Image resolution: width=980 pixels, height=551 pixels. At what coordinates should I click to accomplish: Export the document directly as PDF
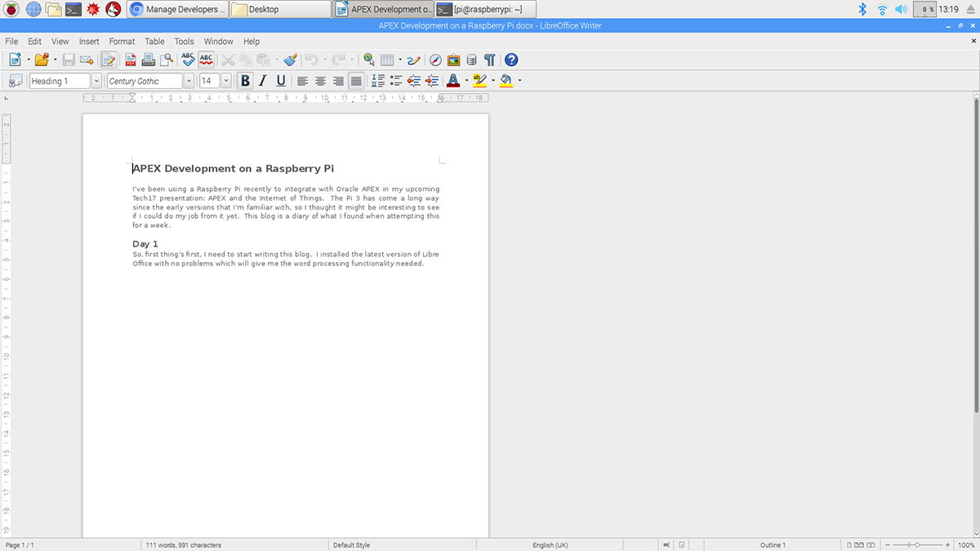pyautogui.click(x=131, y=60)
